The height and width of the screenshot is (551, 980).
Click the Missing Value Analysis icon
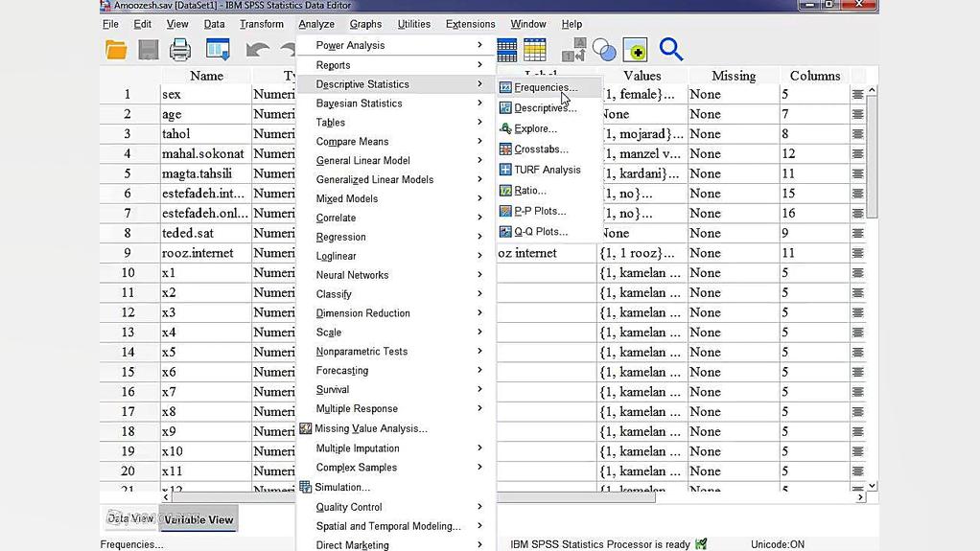[305, 428]
